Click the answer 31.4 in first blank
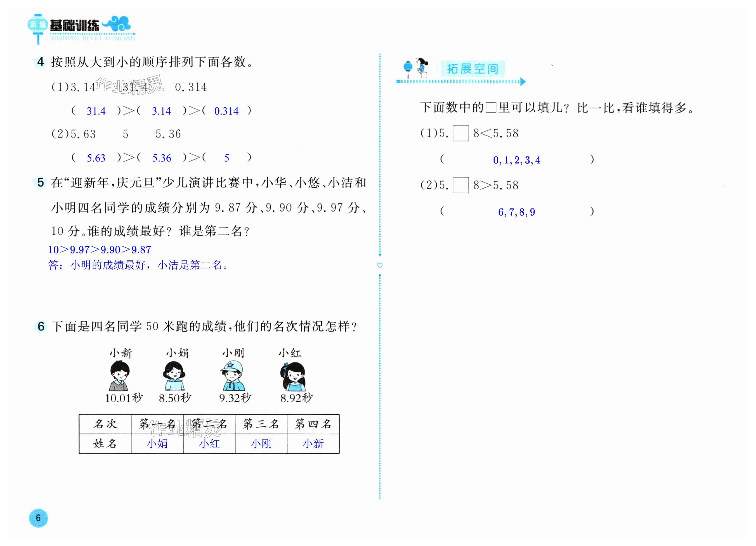Viewport: 756px width, 546px height. [96, 111]
